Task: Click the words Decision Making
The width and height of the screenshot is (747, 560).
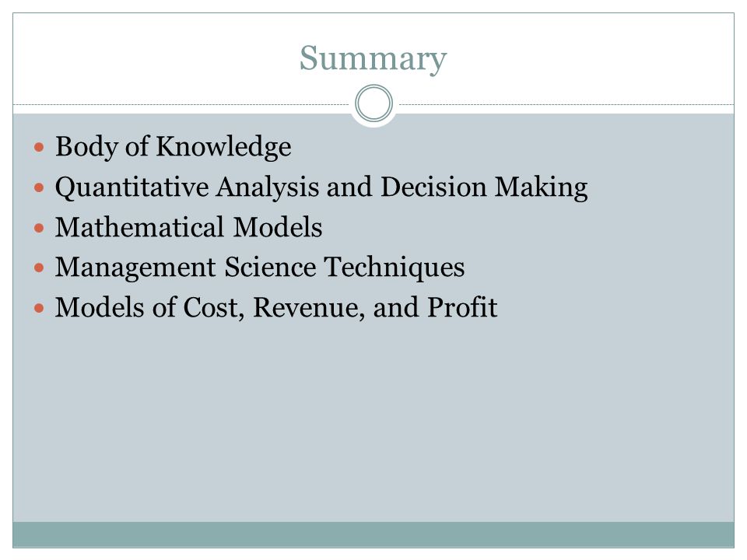Action: (484, 187)
